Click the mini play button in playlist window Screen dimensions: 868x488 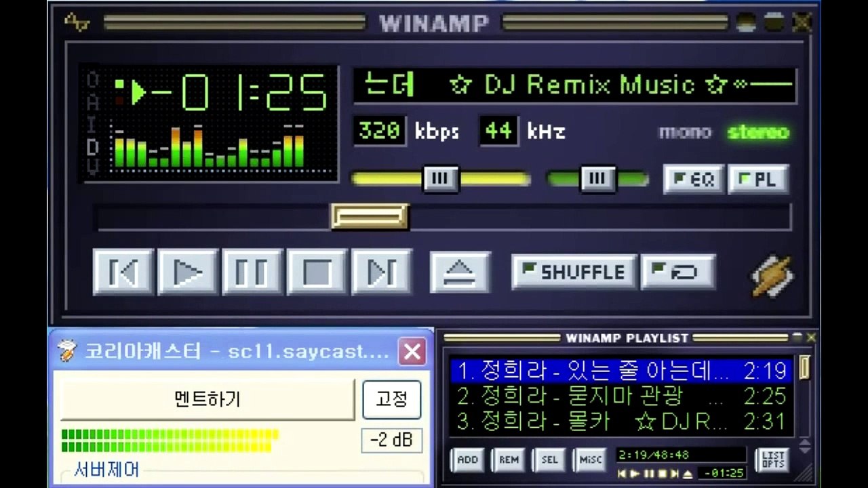(635, 474)
